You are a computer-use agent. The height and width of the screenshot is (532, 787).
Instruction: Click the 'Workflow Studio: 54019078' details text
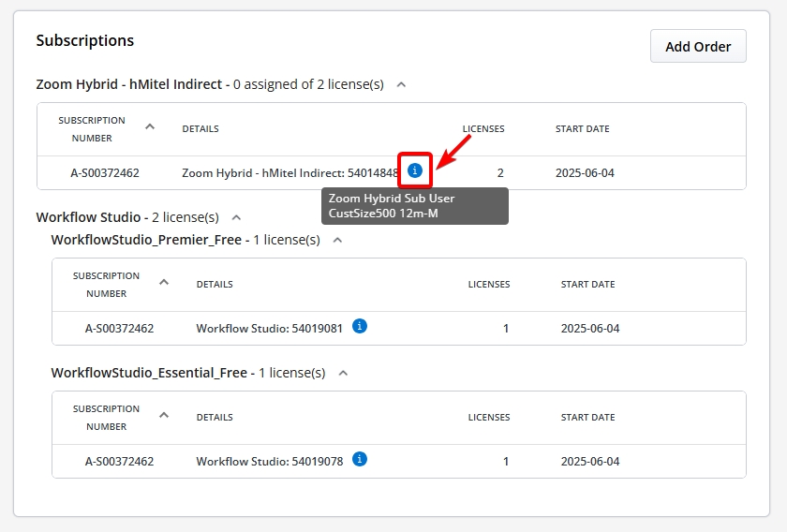coord(270,462)
